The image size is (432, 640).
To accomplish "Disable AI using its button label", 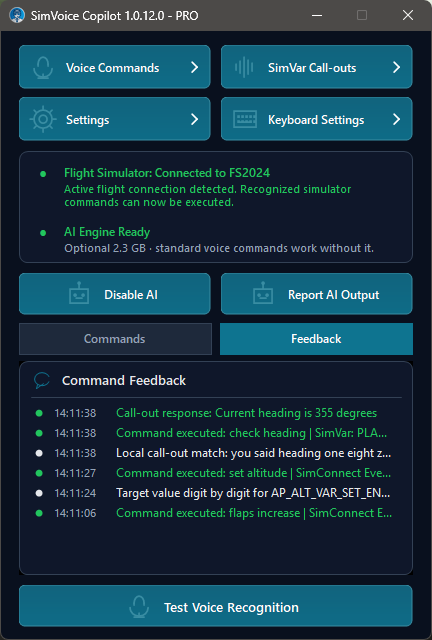I will click(x=131, y=295).
